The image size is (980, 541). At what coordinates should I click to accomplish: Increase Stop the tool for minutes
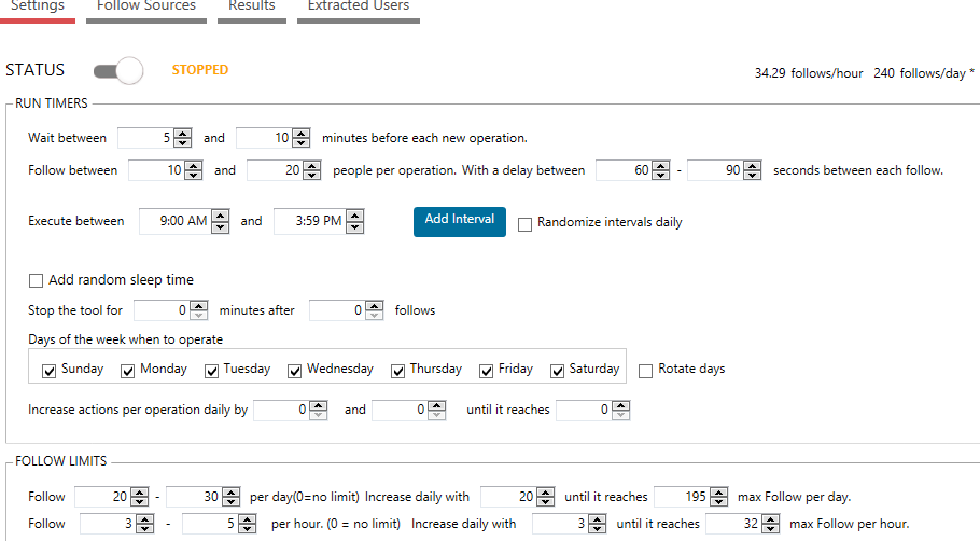click(199, 306)
